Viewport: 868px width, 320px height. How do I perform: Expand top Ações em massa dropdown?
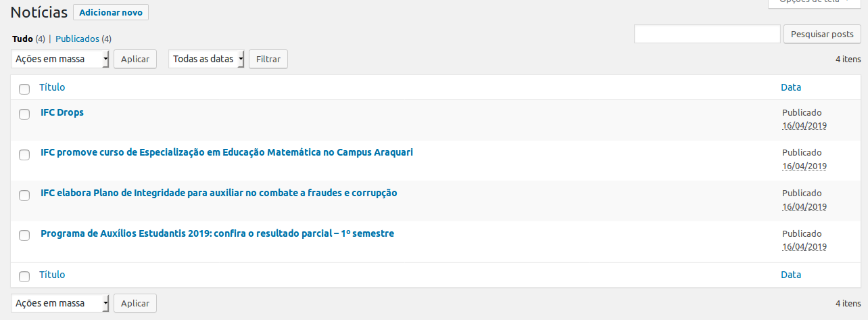[x=60, y=59]
